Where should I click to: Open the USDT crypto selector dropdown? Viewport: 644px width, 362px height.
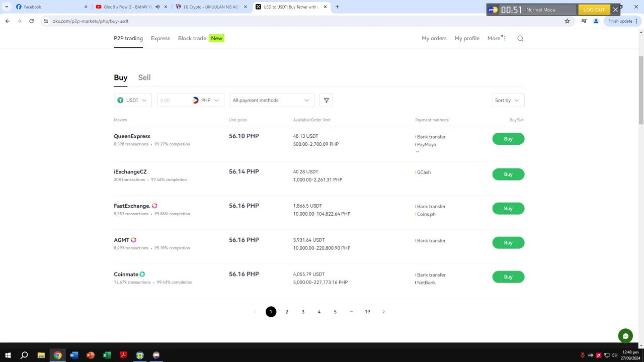pos(132,100)
